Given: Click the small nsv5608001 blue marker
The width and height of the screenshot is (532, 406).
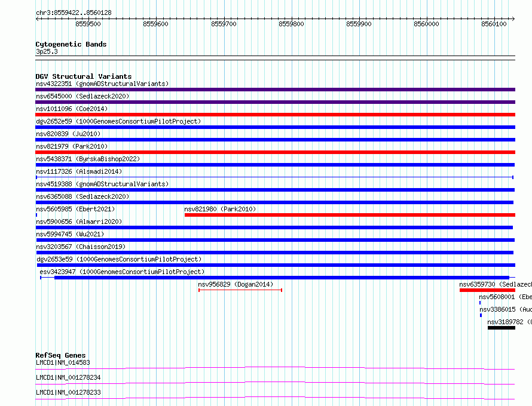Looking at the screenshot, I should click(x=480, y=303).
